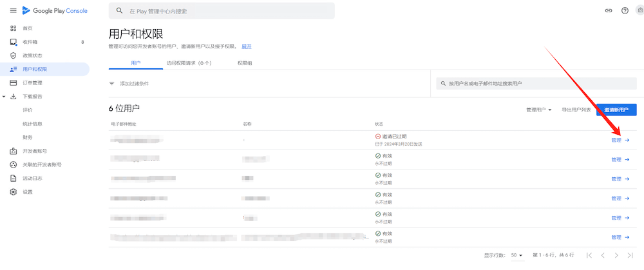Image resolution: width=644 pixels, height=270 pixels.
Task: Open 开发者账号 in sidebar
Action: pyautogui.click(x=35, y=151)
